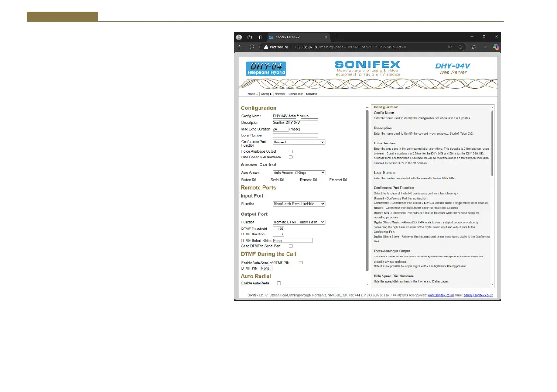Tick the Hide Speed Dial Numbers checkbox
Screen dimensions: 557x392
point(291,157)
